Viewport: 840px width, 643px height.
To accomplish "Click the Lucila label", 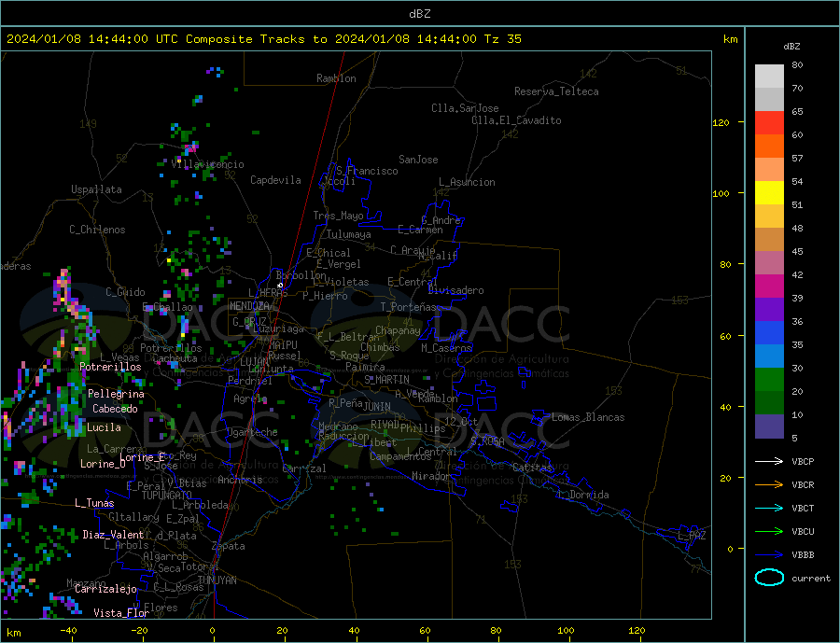I will tap(104, 427).
